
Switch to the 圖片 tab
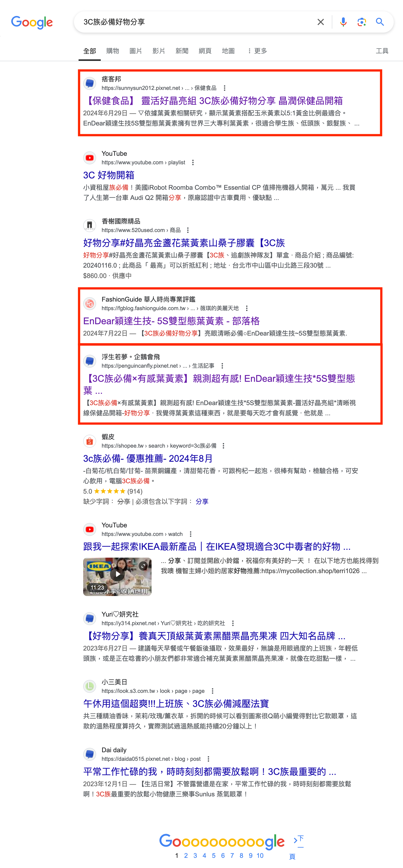pos(135,51)
